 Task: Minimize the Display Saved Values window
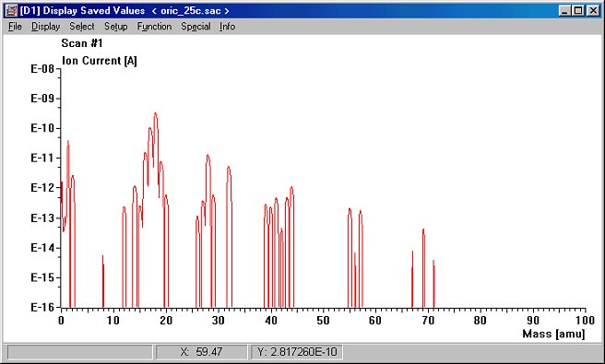(x=564, y=10)
